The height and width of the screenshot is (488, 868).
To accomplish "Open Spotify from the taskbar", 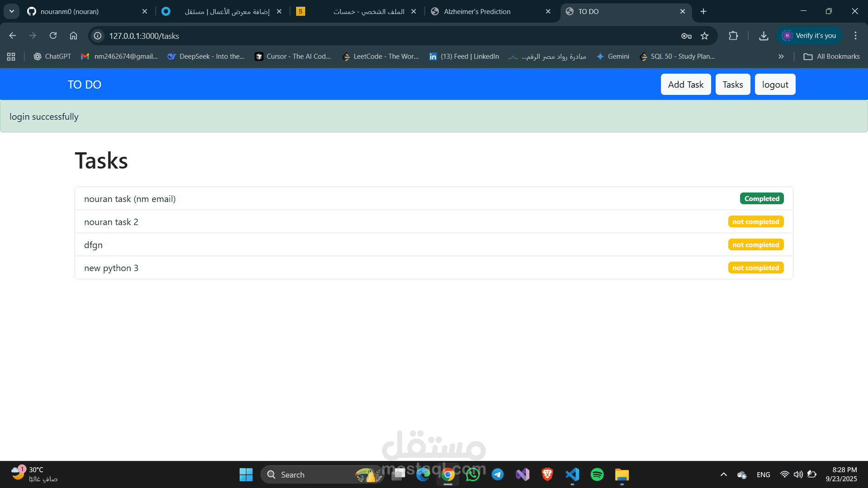I will pyautogui.click(x=597, y=474).
